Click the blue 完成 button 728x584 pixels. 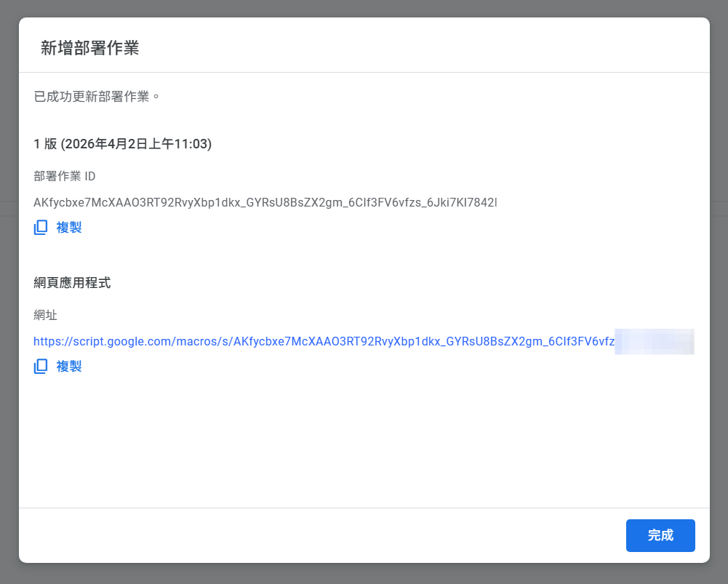click(660, 535)
